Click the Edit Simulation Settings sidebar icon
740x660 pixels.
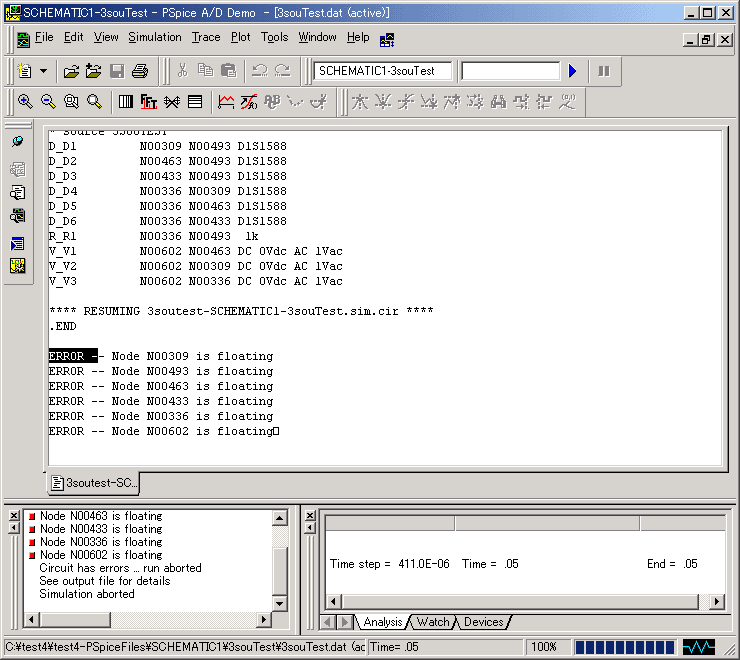18,142
